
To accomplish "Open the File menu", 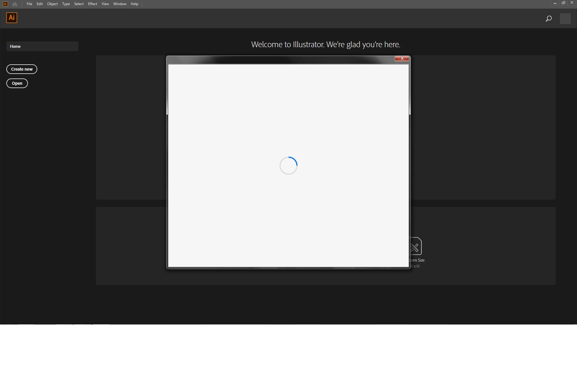I will (29, 4).
